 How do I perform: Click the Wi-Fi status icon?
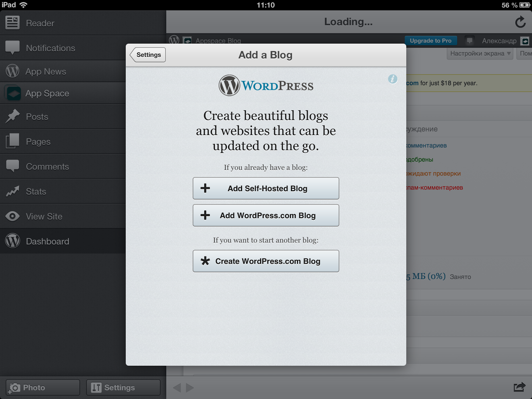tap(23, 5)
